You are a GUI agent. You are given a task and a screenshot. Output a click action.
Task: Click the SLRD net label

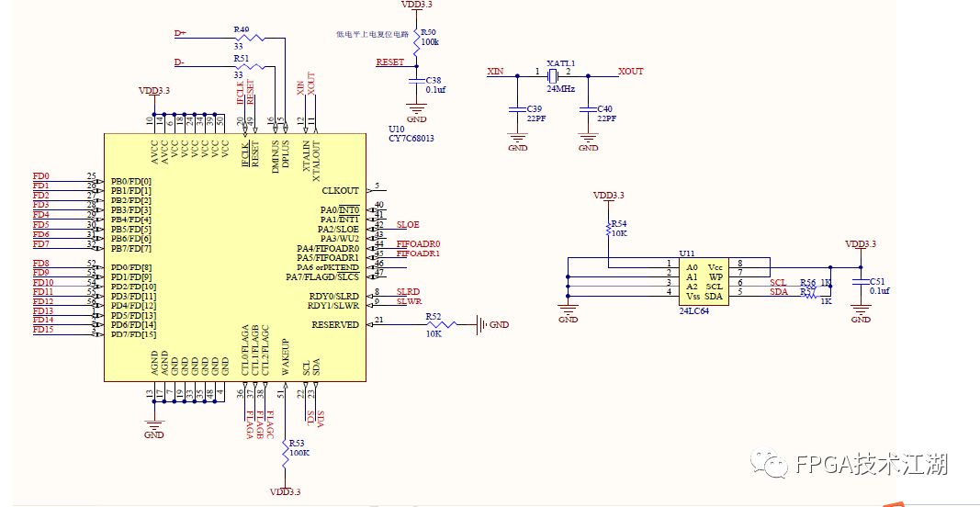click(x=408, y=291)
